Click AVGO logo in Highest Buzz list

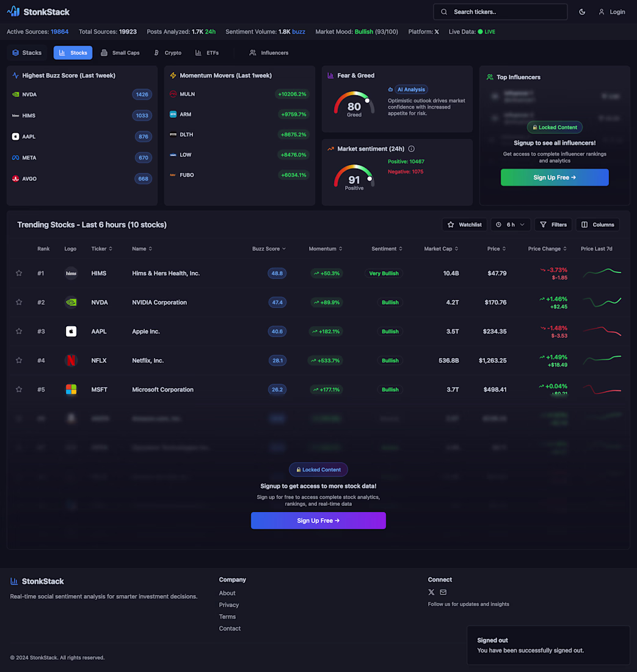click(x=15, y=179)
